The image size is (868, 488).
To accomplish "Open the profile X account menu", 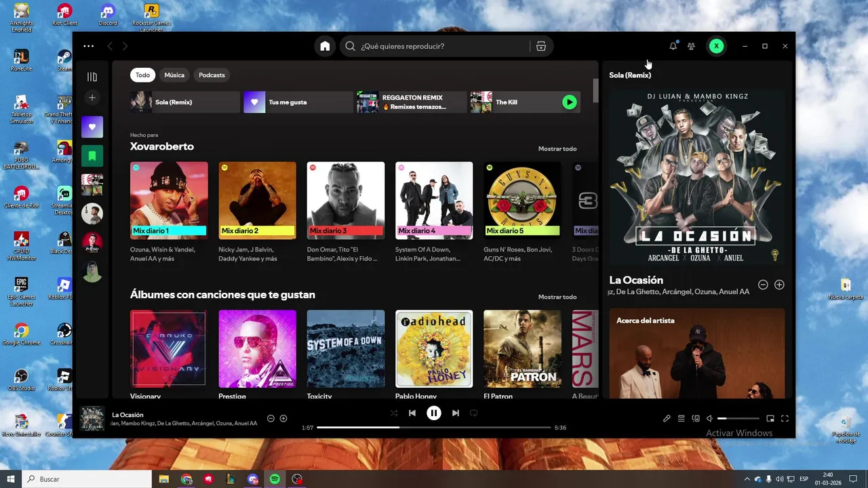I will 716,46.
